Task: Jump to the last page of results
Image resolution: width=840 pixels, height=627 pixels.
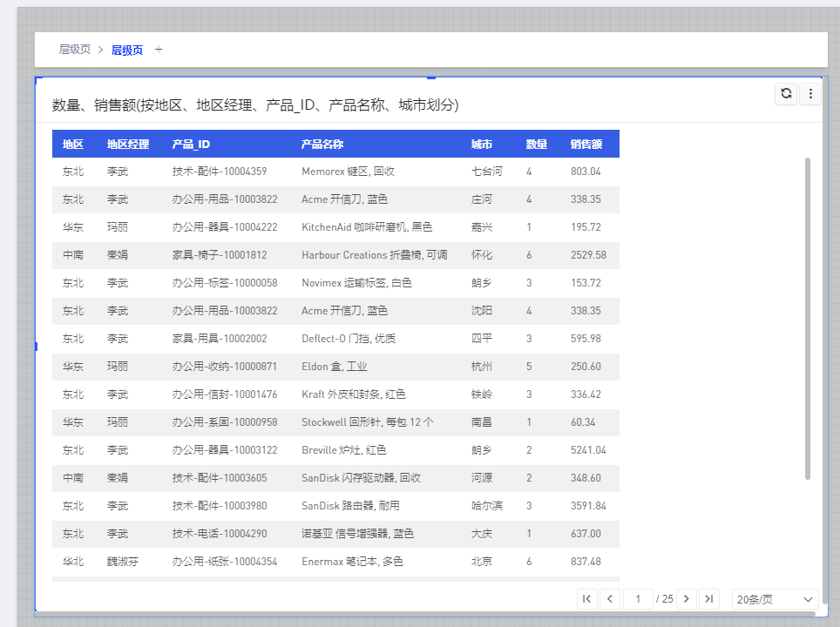Action: point(708,598)
